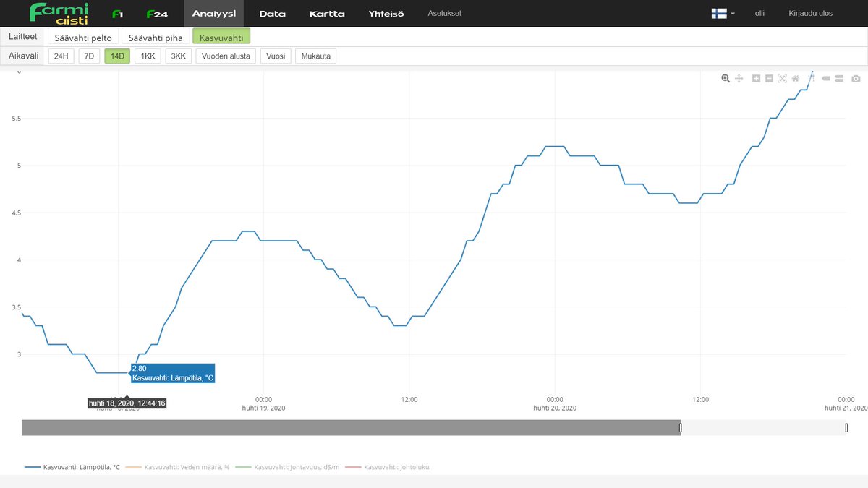Switch to the Analyysi tab
Image resolution: width=868 pixels, height=488 pixels.
[x=213, y=14]
